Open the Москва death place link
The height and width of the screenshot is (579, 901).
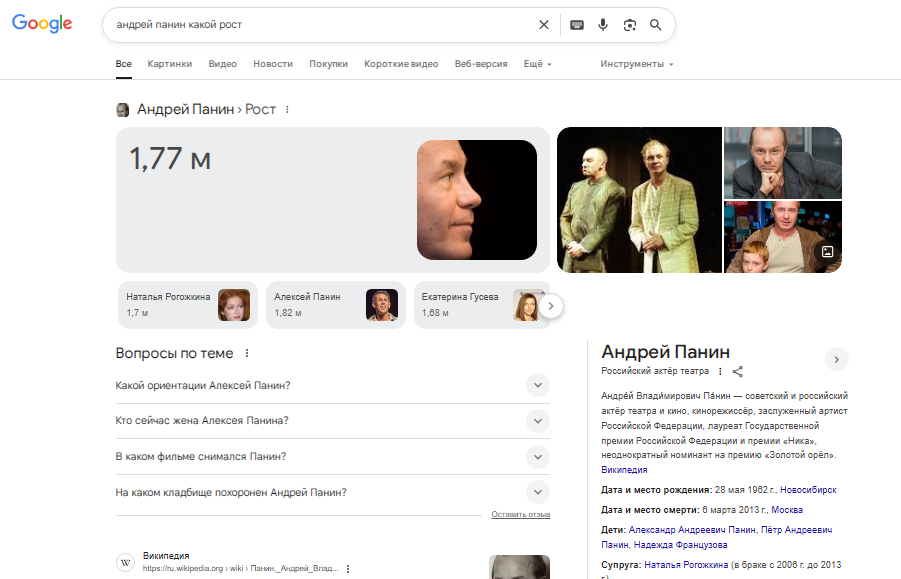tap(787, 510)
